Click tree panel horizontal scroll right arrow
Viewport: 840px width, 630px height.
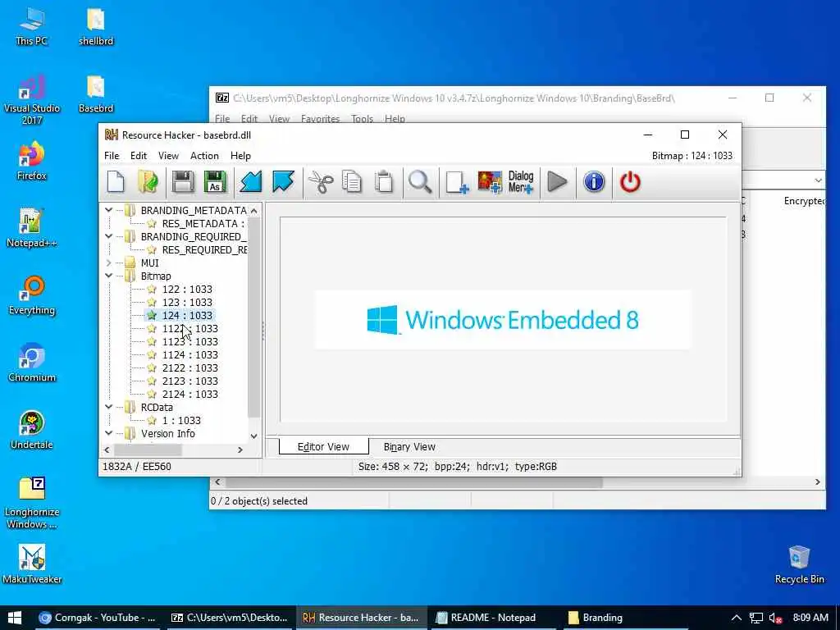click(240, 450)
